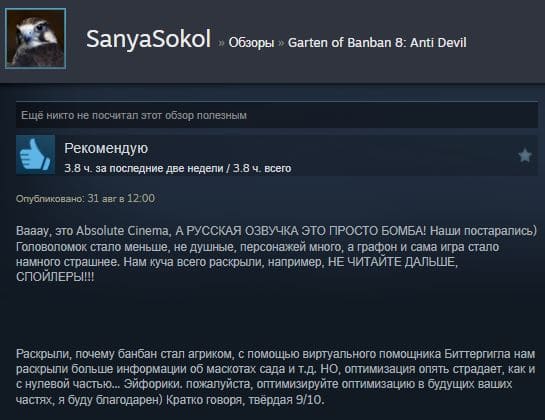This screenshot has height=420, width=545.
Task: Click the 9/10 rating text
Action: pos(310,399)
